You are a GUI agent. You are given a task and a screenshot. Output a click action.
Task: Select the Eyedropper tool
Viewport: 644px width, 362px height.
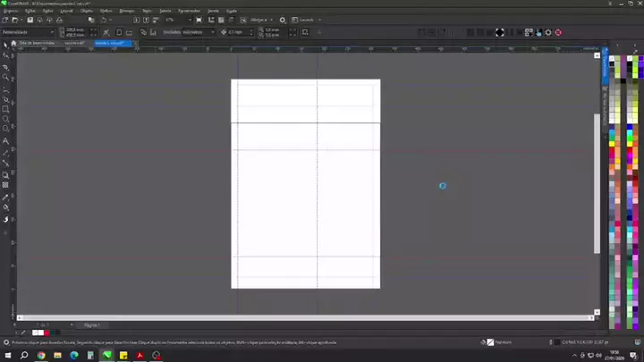[6, 197]
